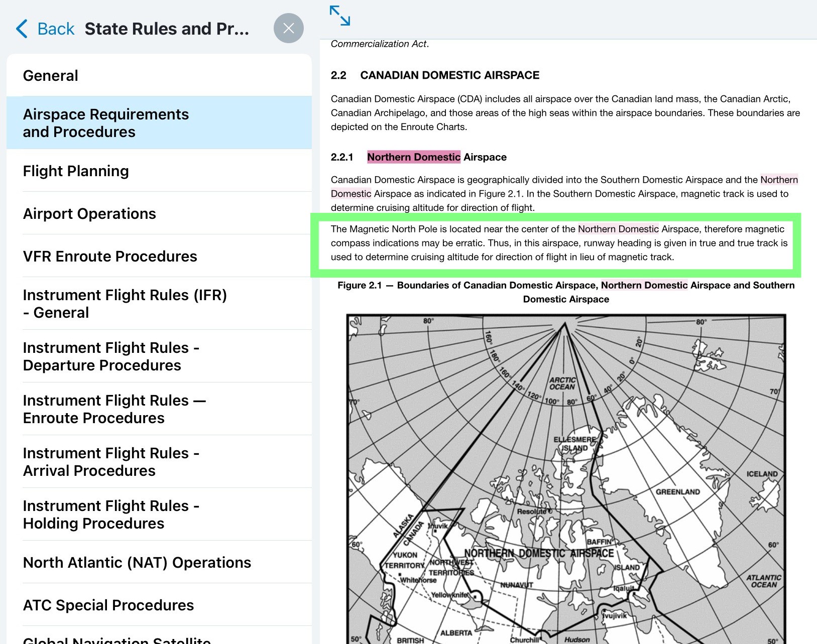
Task: Click the Back chevron arrow icon
Action: point(22,29)
